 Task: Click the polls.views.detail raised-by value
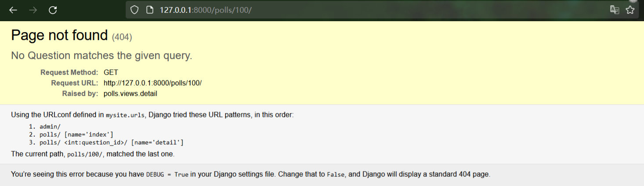(x=130, y=94)
